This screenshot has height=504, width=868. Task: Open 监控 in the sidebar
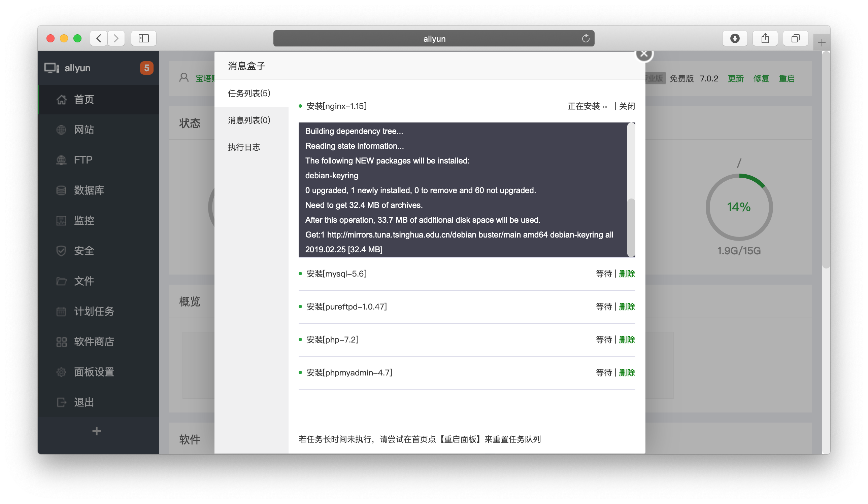98,221
